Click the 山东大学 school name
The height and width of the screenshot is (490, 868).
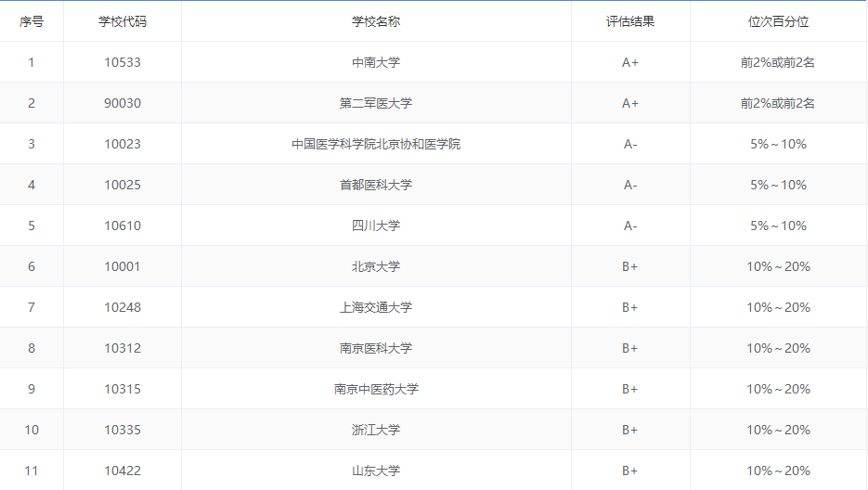(376, 471)
